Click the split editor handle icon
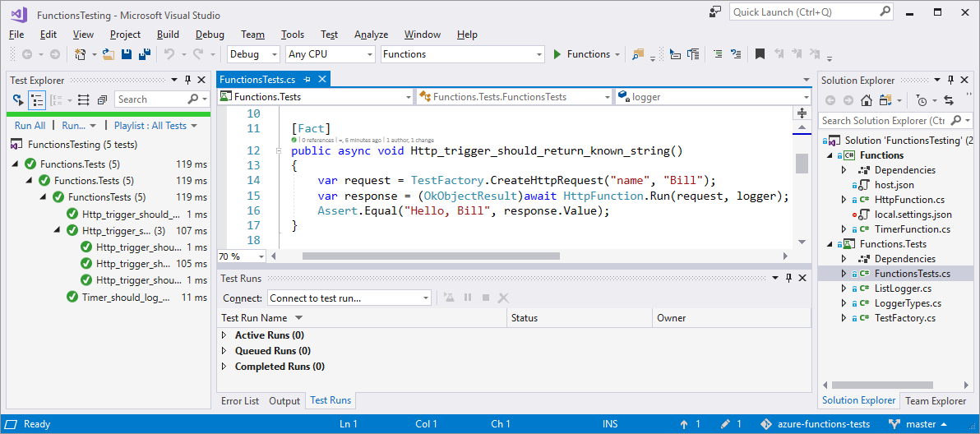Screen dimensions: 980x434 (x=802, y=113)
